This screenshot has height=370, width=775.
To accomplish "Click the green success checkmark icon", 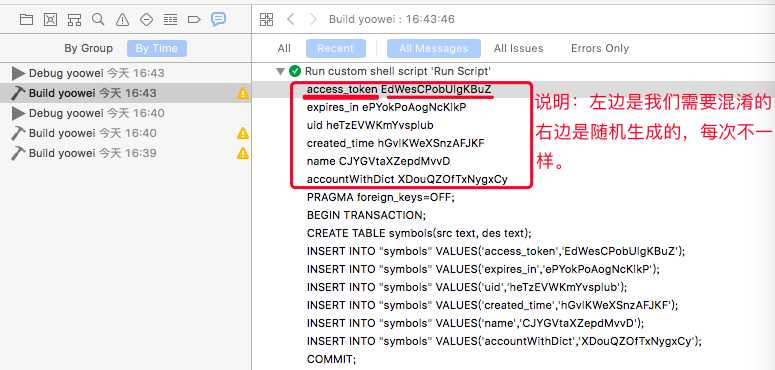I will [295, 71].
